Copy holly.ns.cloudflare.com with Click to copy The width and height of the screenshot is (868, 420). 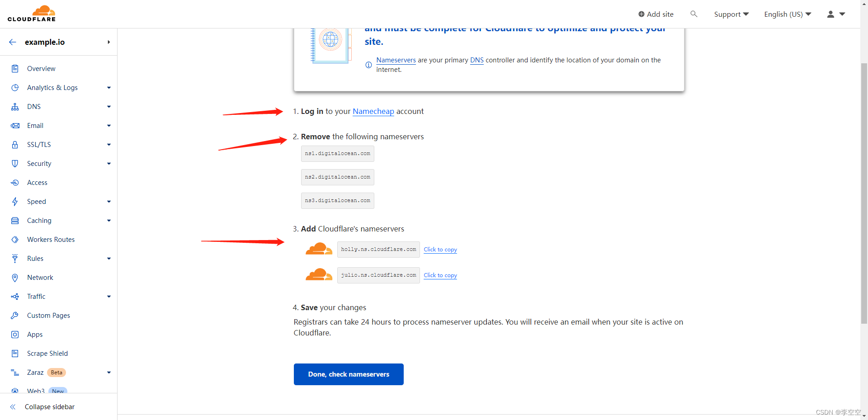point(440,250)
